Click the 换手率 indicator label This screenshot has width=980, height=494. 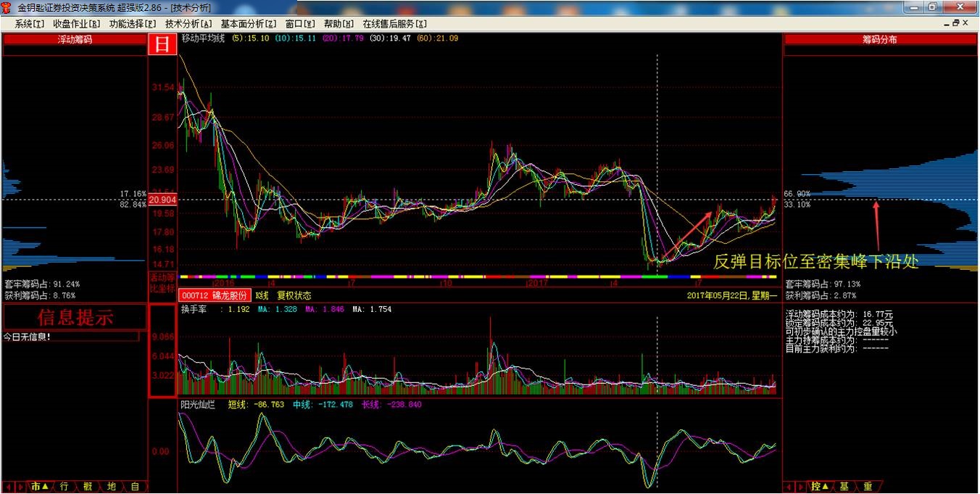(194, 309)
